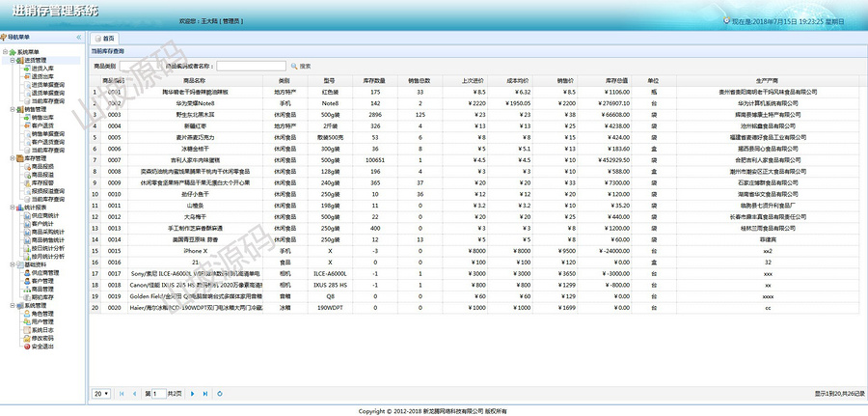
Task: Open 库存报警 warning icon item
Action: [x=27, y=182]
